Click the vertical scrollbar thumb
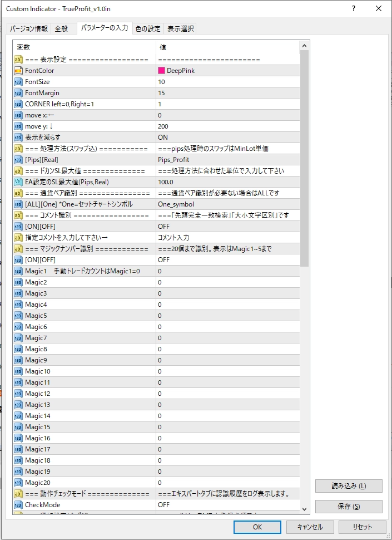This screenshot has height=540, width=392. tap(304, 159)
